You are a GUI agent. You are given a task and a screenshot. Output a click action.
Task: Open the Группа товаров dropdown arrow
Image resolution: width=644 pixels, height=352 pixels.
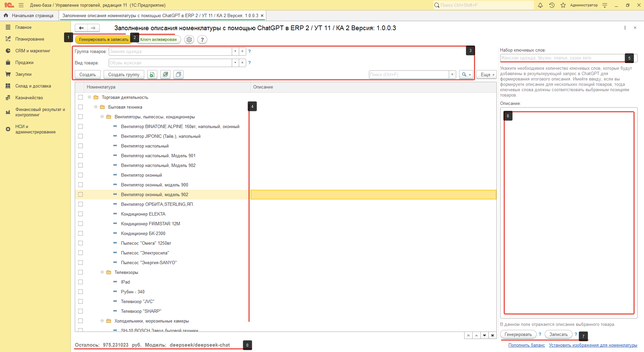pyautogui.click(x=235, y=52)
